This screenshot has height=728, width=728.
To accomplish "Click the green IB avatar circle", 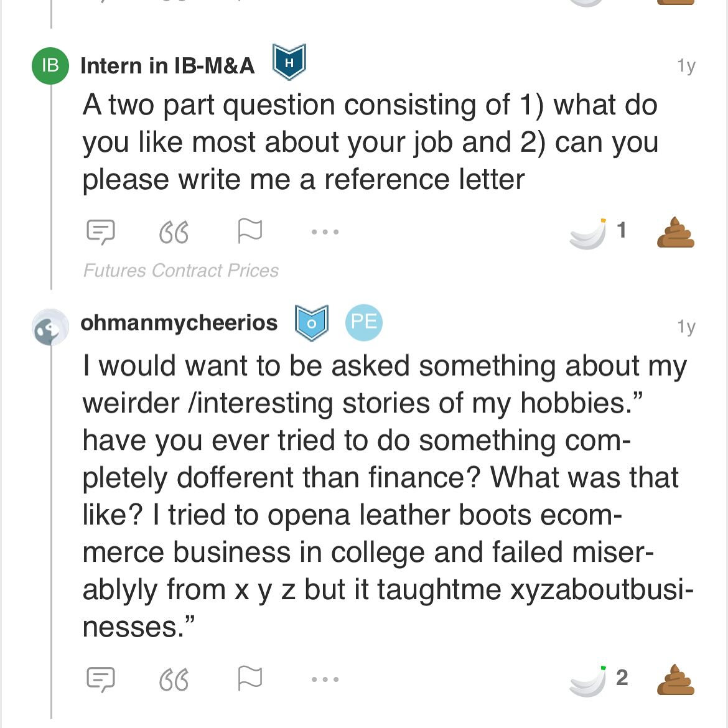I will (x=50, y=65).
